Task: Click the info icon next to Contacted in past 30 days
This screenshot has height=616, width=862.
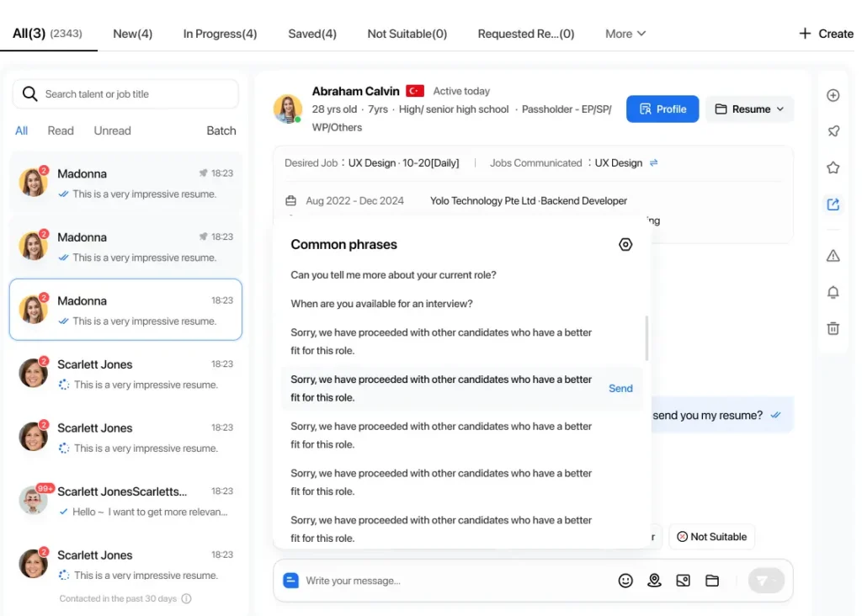Action: [186, 598]
